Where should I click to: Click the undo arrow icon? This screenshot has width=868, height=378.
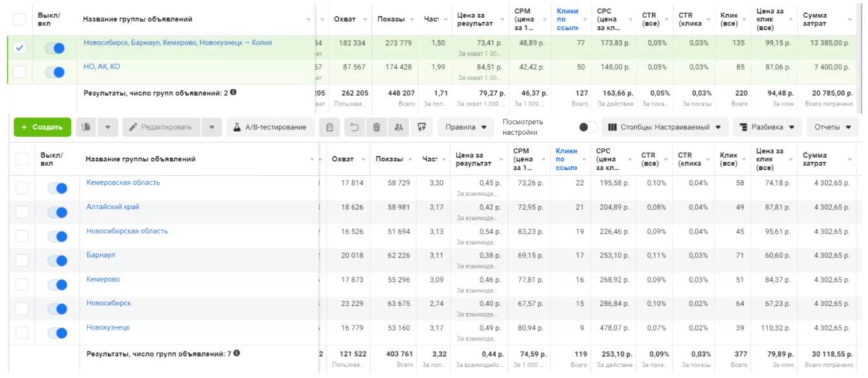[x=354, y=128]
